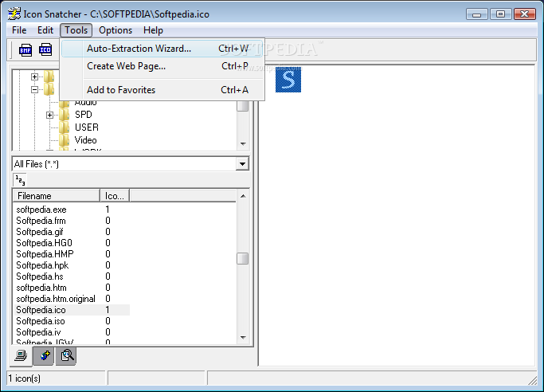544x392 pixels.
Task: Close the Icon Snatcher window
Action: pos(525,14)
